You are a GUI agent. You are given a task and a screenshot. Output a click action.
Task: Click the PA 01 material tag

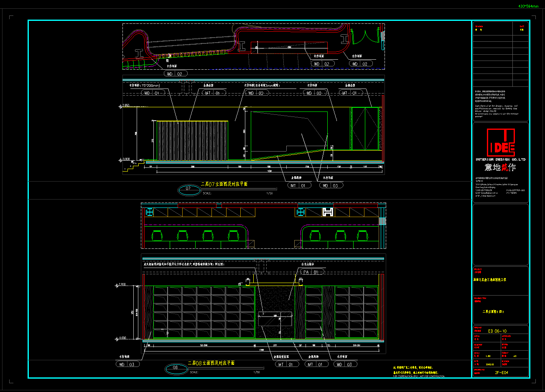coord(313,272)
